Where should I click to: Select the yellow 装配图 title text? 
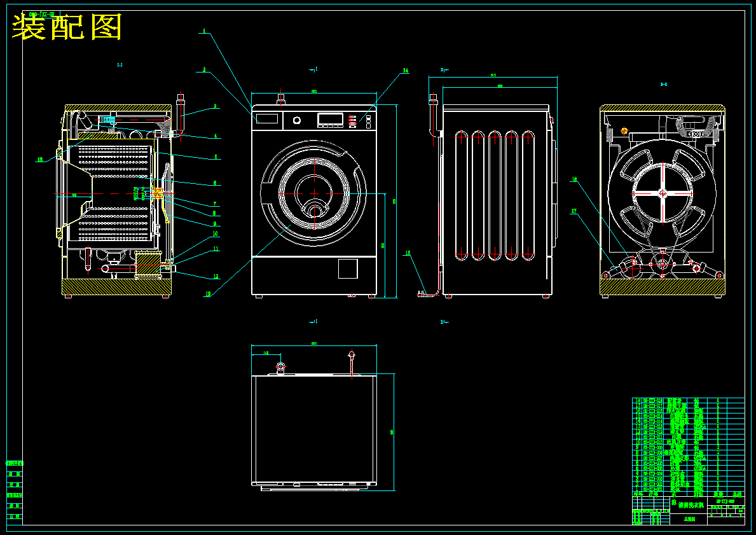click(x=67, y=27)
